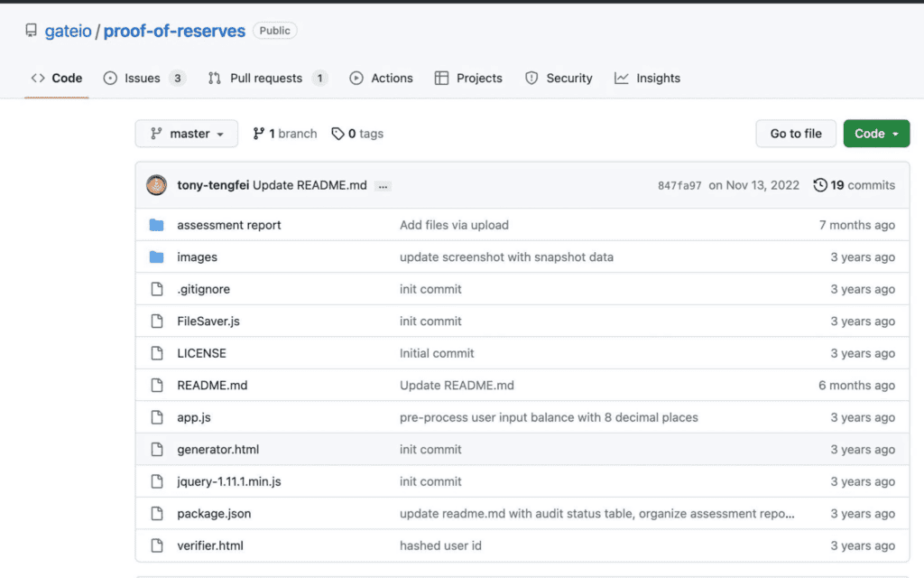Open the package.json file
The height and width of the screenshot is (578, 924).
point(214,513)
